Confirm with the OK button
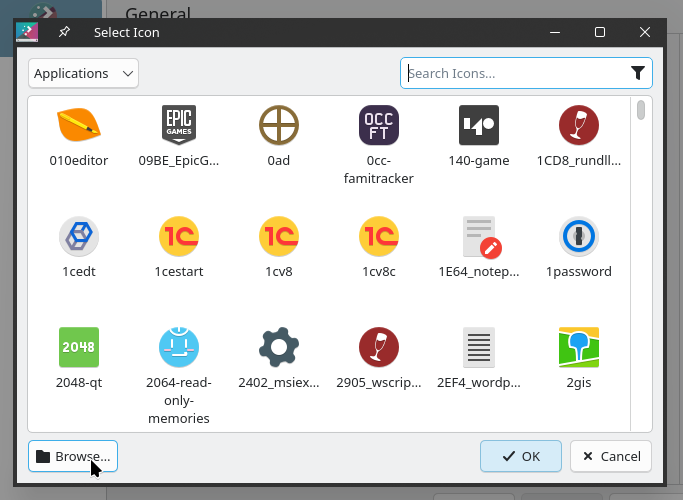683x500 pixels. 521,456
